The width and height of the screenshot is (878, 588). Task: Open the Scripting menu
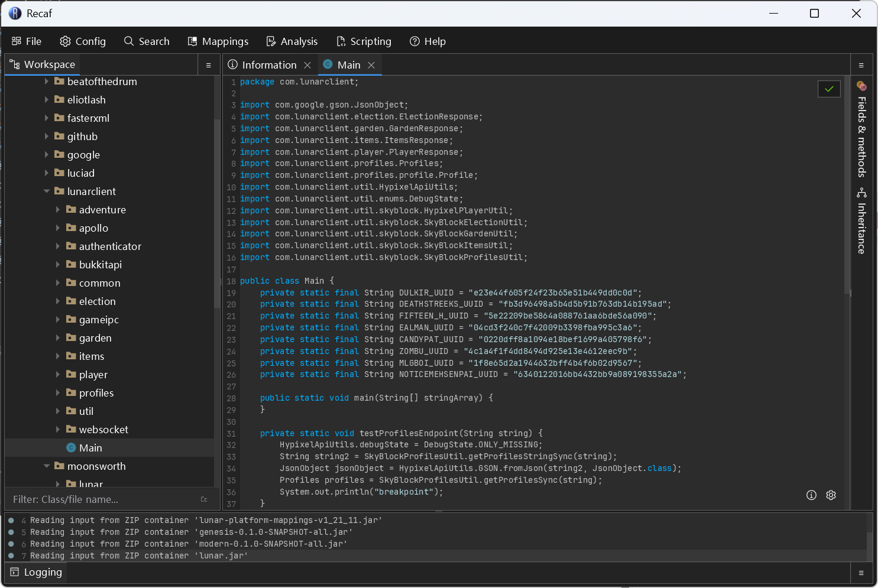click(x=364, y=41)
